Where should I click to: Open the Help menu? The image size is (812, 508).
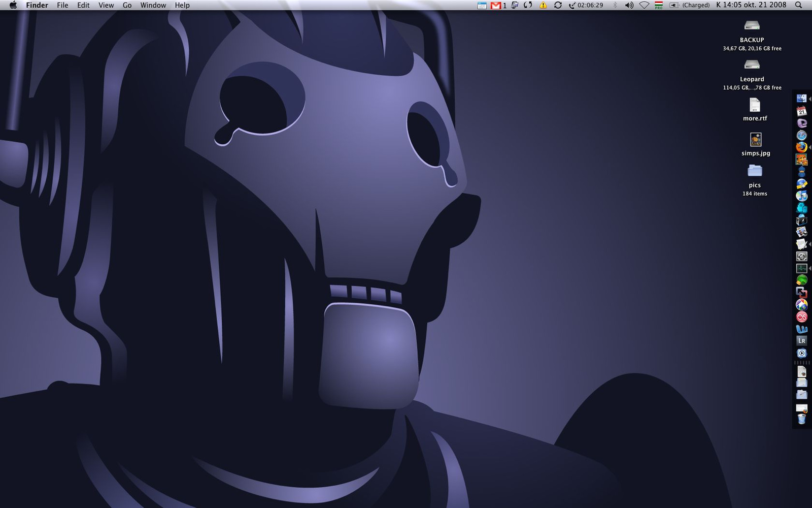pos(182,5)
